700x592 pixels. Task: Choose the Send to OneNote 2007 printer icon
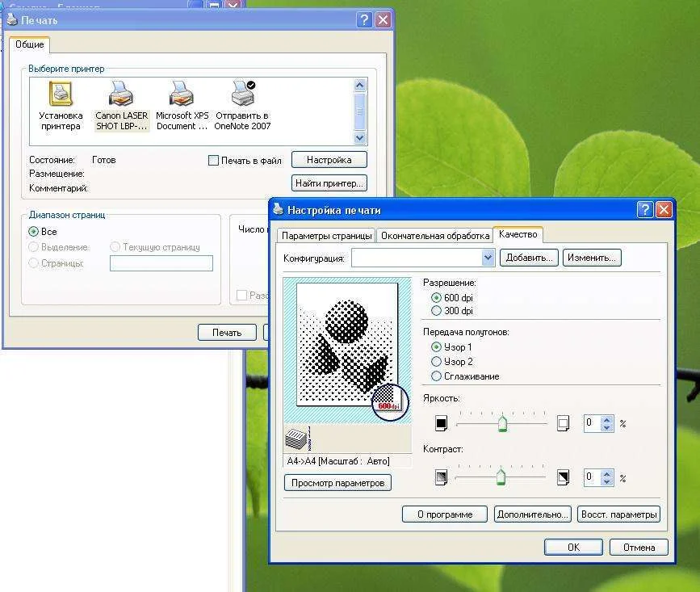(x=242, y=95)
